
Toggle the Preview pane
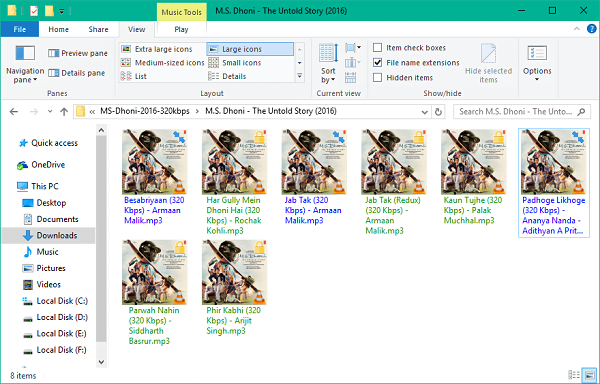click(x=78, y=53)
